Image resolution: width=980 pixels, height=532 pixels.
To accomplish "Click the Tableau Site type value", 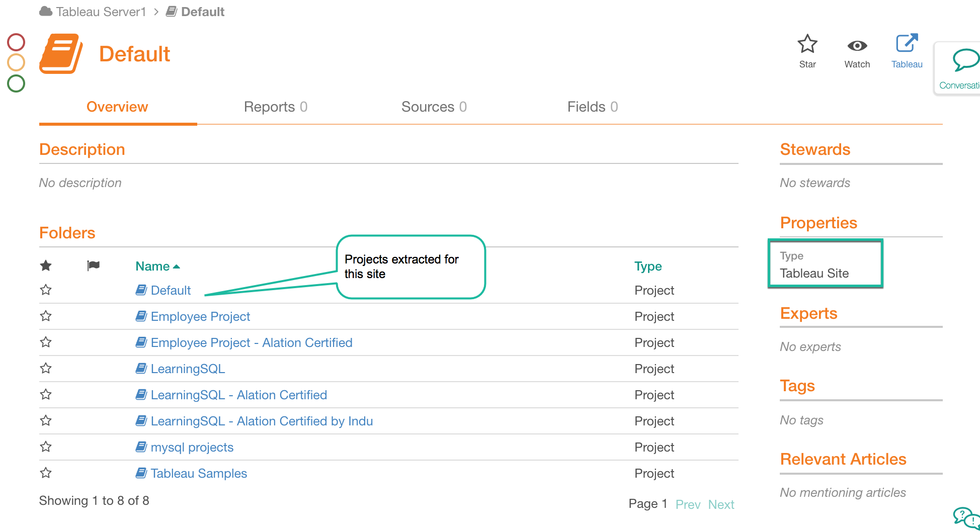I will coord(814,273).
